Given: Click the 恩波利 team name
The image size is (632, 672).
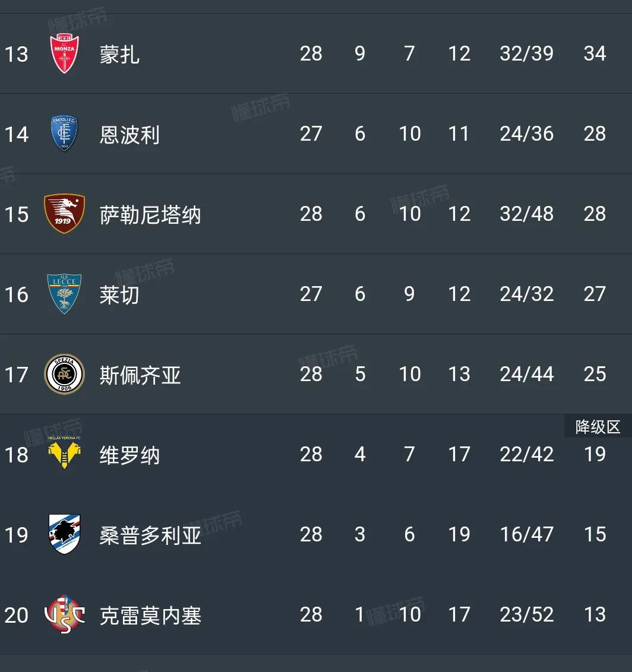Looking at the screenshot, I should point(129,134).
